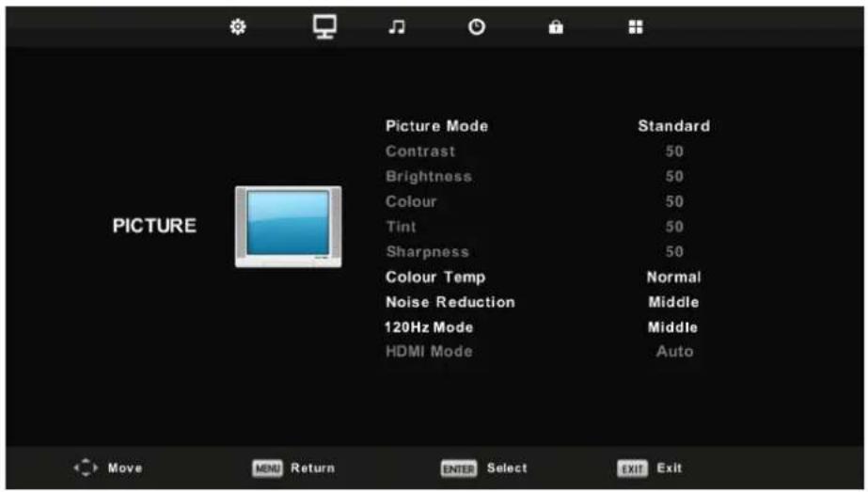Open the Time clock tab

(x=477, y=26)
